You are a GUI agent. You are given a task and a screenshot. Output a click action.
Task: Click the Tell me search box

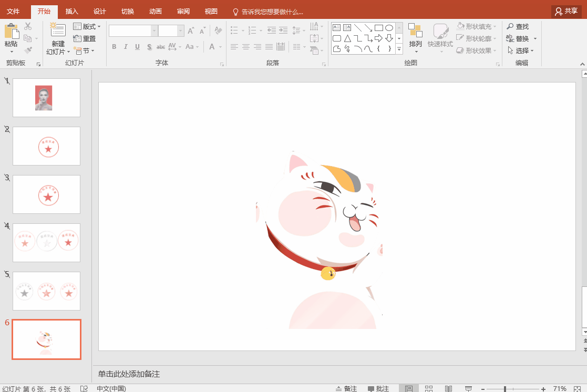tap(268, 12)
